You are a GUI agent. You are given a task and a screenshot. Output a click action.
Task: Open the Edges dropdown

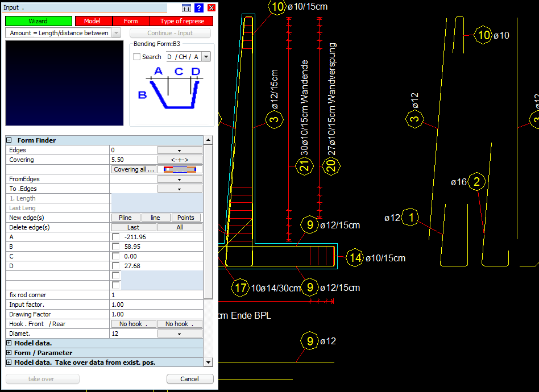click(180, 150)
